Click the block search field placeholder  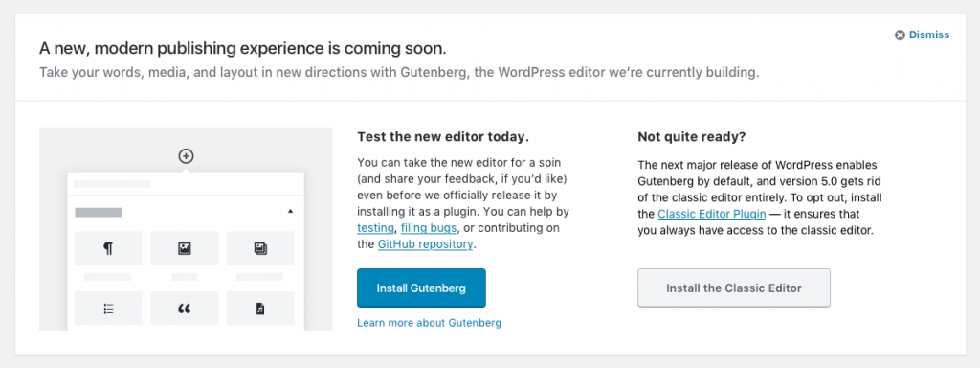pyautogui.click(x=112, y=184)
